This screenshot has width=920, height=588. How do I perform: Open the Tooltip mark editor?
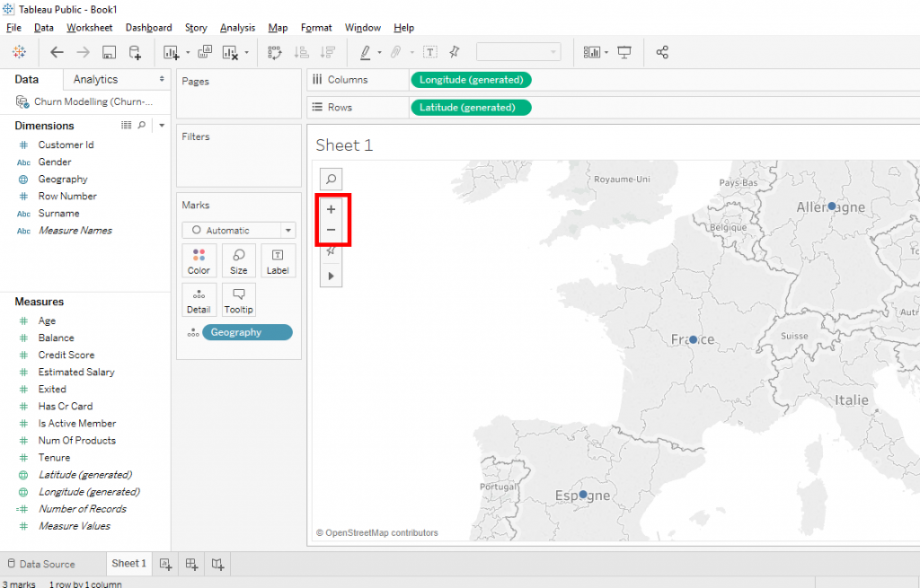(238, 299)
